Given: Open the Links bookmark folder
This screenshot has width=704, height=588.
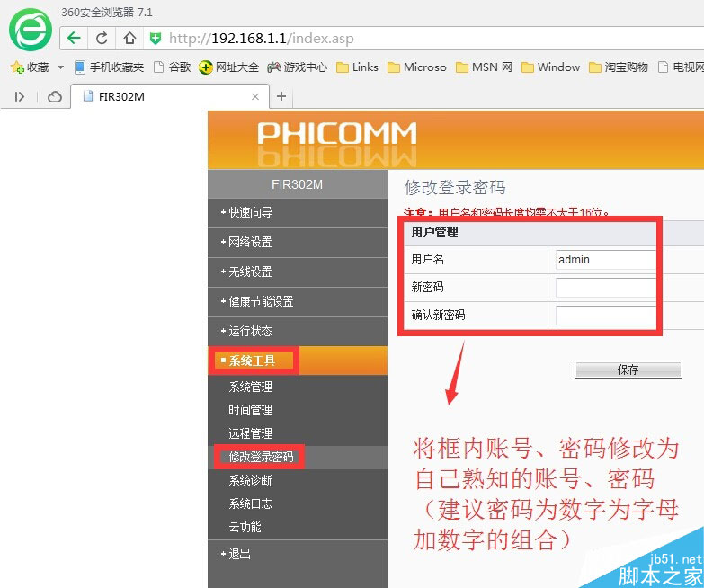Looking at the screenshot, I should 357,67.
